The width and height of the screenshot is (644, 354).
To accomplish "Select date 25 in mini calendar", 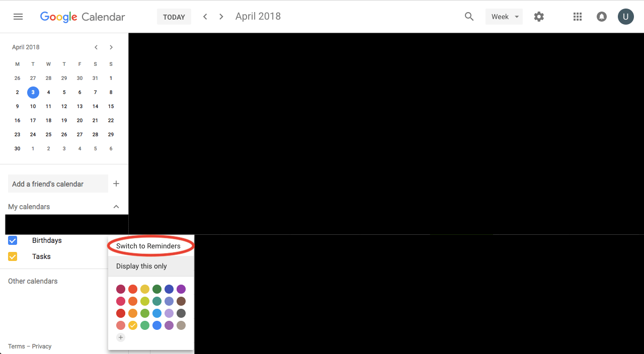I will [49, 134].
